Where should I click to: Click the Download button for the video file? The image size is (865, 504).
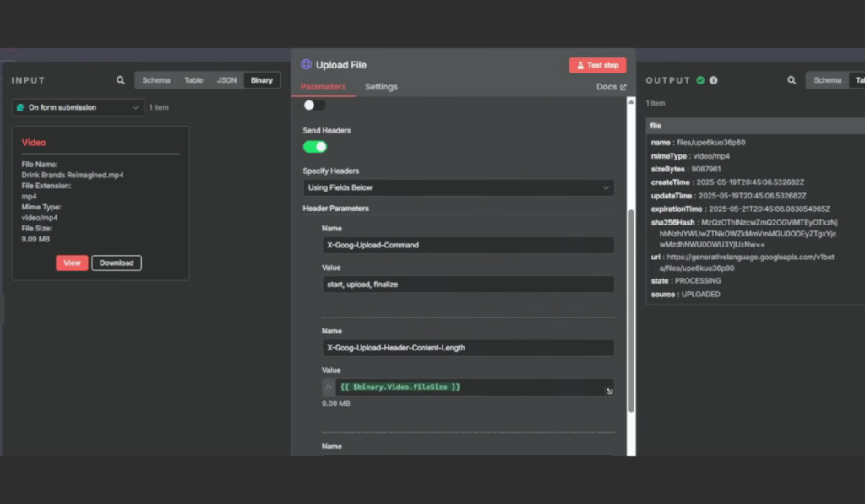click(x=116, y=263)
